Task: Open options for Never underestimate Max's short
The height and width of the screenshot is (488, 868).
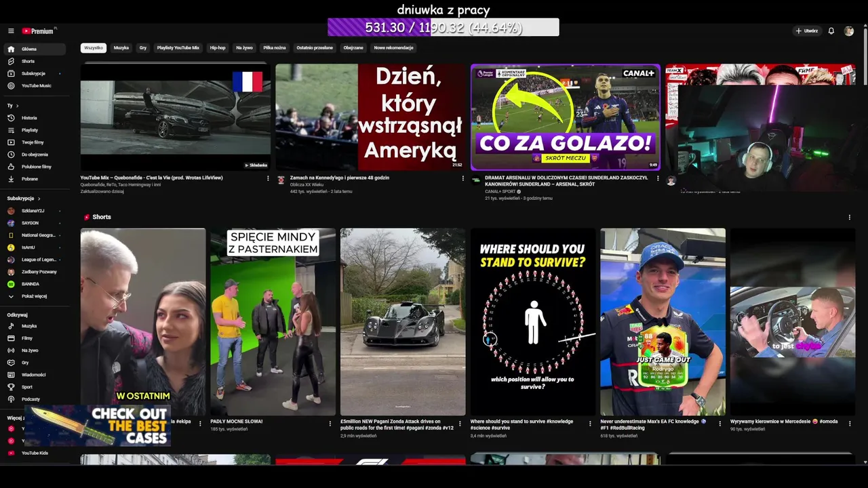Action: click(x=720, y=424)
